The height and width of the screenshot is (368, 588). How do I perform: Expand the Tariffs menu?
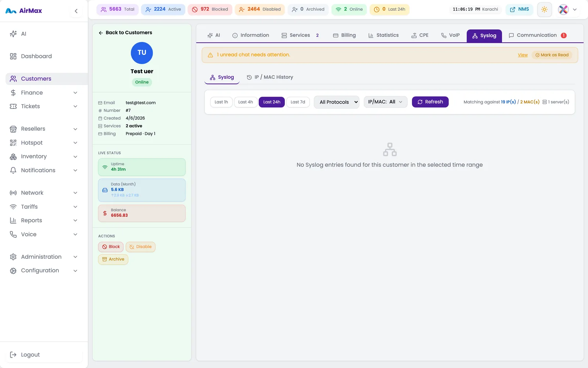(x=44, y=207)
